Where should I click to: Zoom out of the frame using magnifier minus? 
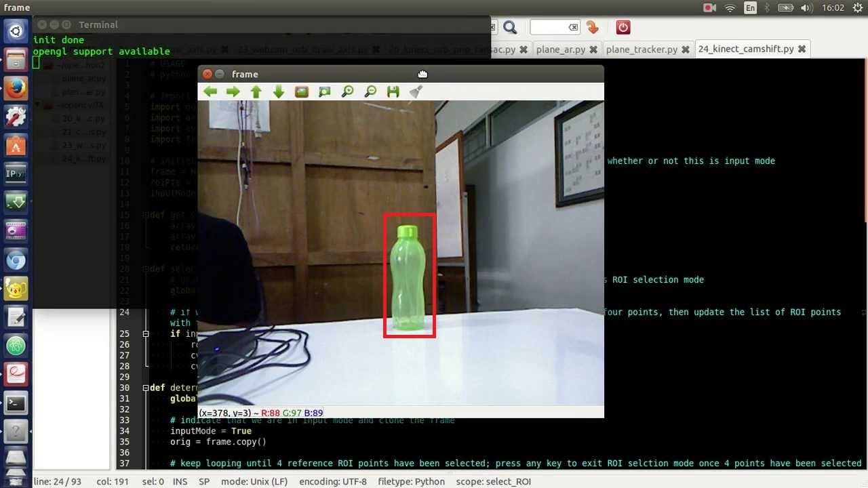pyautogui.click(x=370, y=91)
